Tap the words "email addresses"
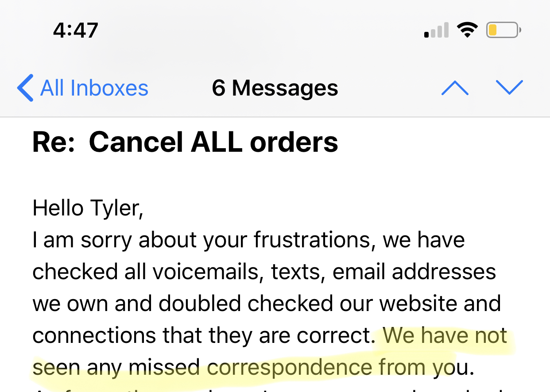 (x=414, y=272)
